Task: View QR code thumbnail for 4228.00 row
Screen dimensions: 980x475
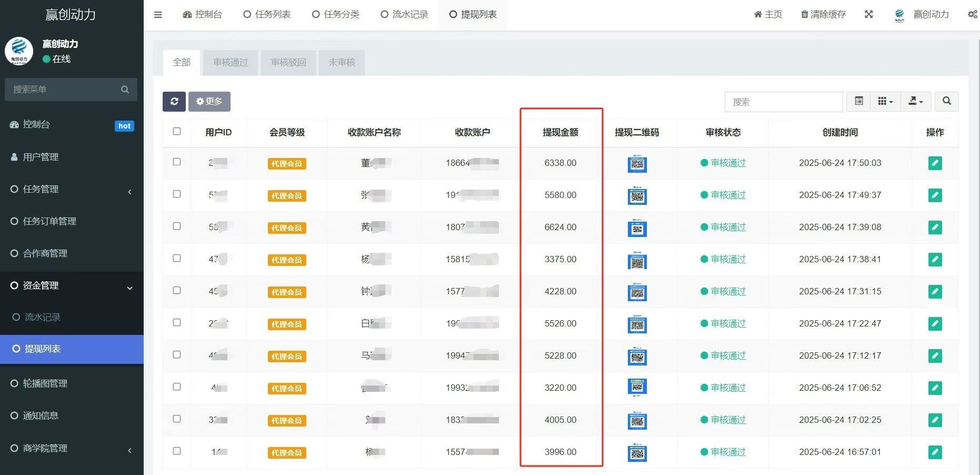Action: (x=637, y=292)
